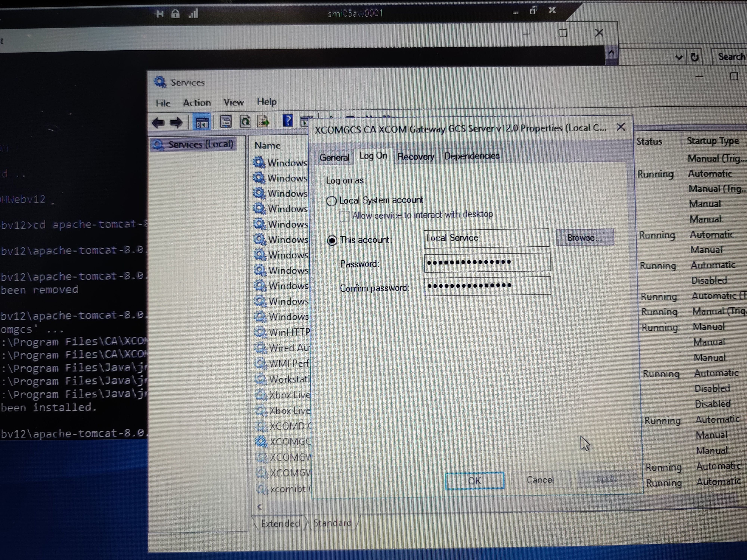
Task: Open the Properties toolbar icon
Action: (x=226, y=122)
